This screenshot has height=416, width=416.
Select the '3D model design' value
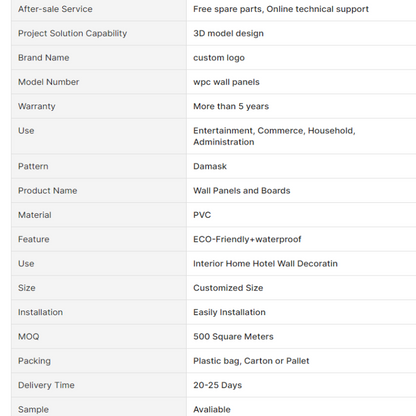click(x=229, y=33)
